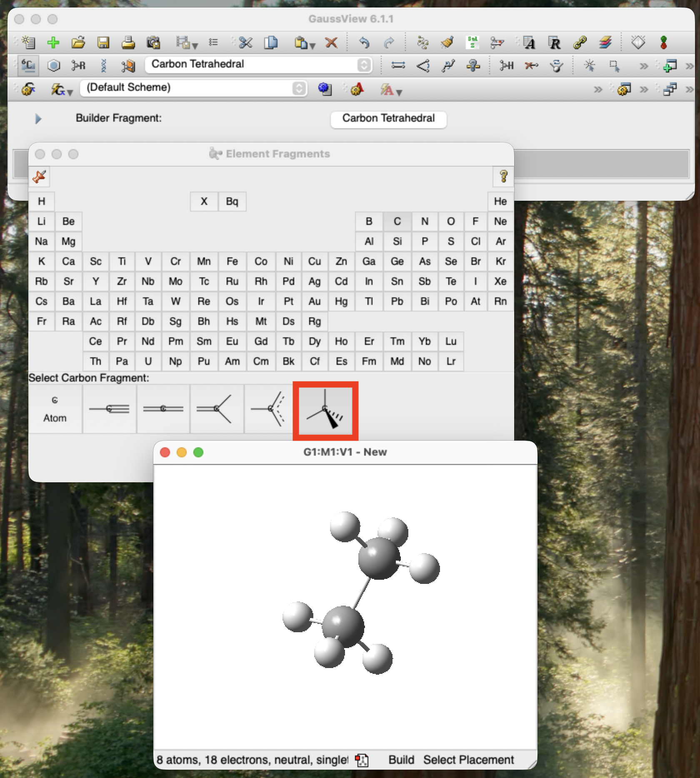
Task: Select the Inquire question-mark tool
Action: pyautogui.click(x=473, y=66)
